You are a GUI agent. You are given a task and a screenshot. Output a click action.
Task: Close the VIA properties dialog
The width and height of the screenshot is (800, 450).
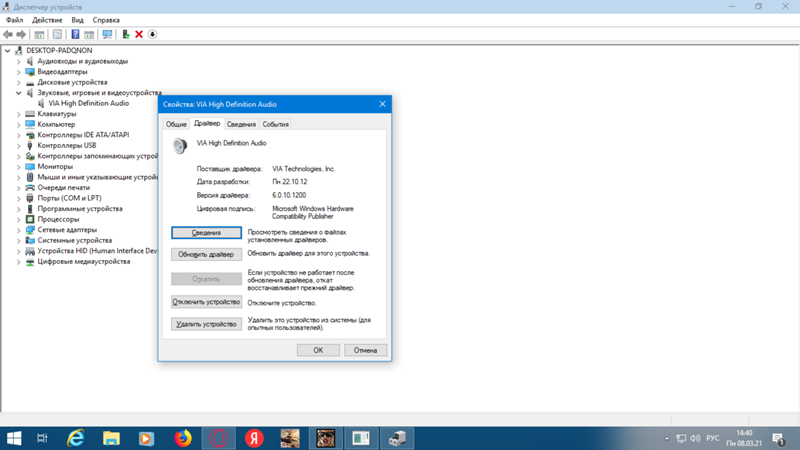click(383, 104)
